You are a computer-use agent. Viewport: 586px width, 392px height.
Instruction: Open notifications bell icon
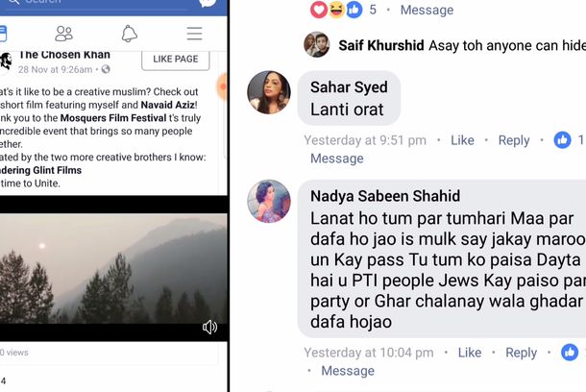(130, 34)
